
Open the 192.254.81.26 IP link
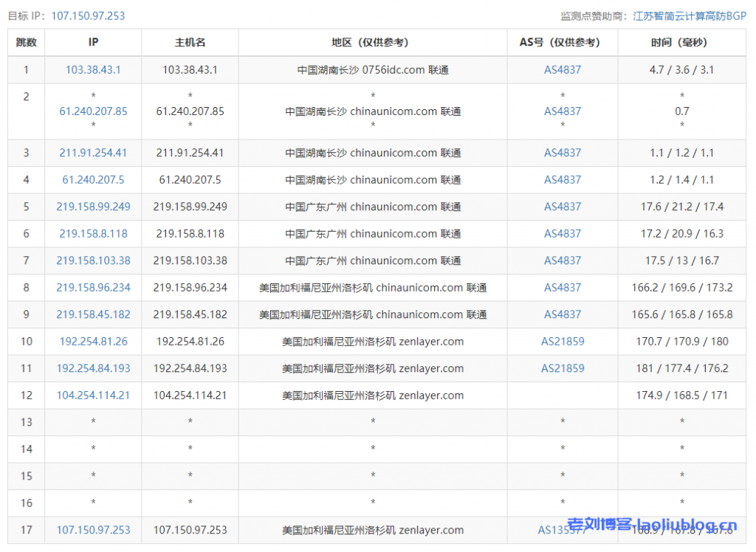coord(93,342)
